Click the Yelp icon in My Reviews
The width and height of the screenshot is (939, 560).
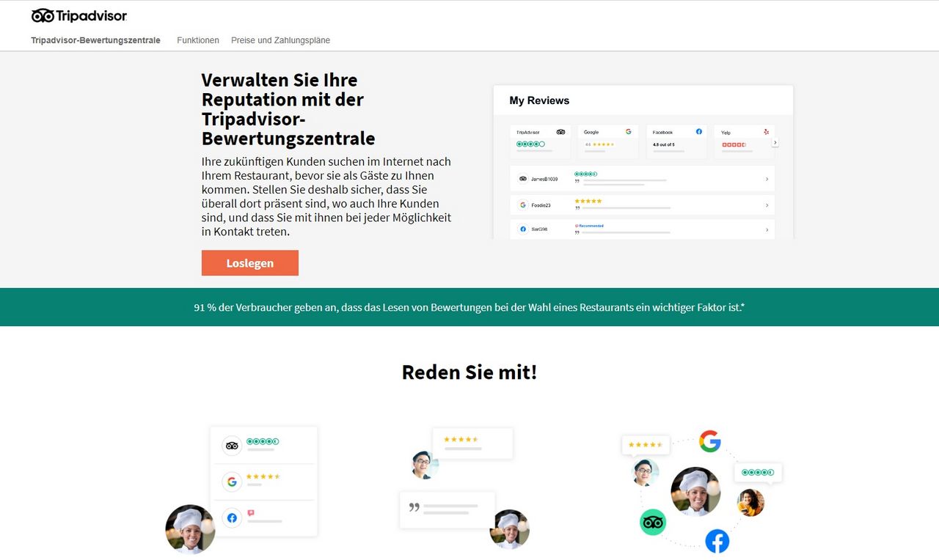tap(766, 132)
